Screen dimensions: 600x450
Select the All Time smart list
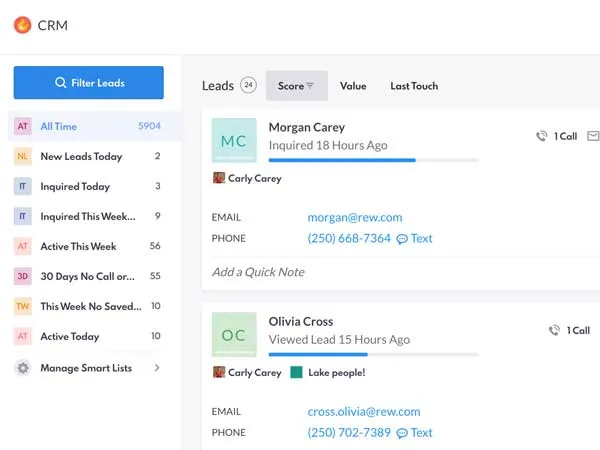point(58,127)
